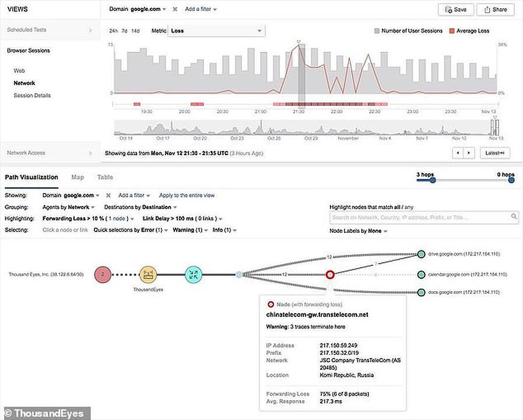Select the red-ringed forwarding loss node

(330, 274)
